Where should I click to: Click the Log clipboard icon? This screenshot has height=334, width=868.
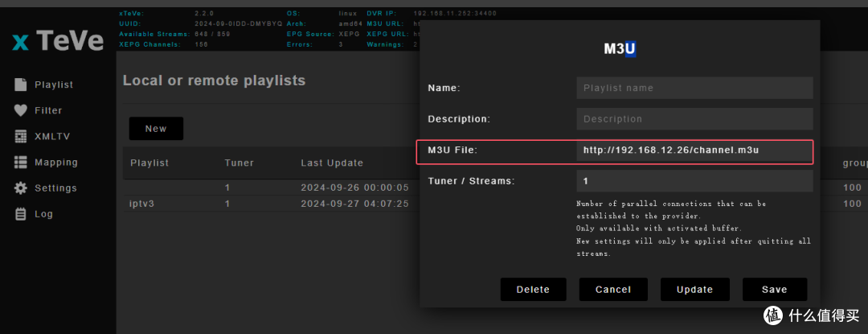tap(20, 214)
